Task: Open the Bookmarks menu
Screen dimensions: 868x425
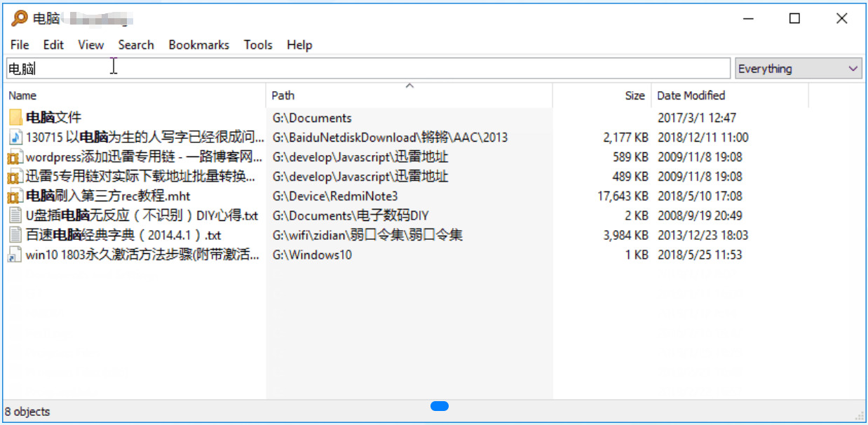Action: pos(199,45)
